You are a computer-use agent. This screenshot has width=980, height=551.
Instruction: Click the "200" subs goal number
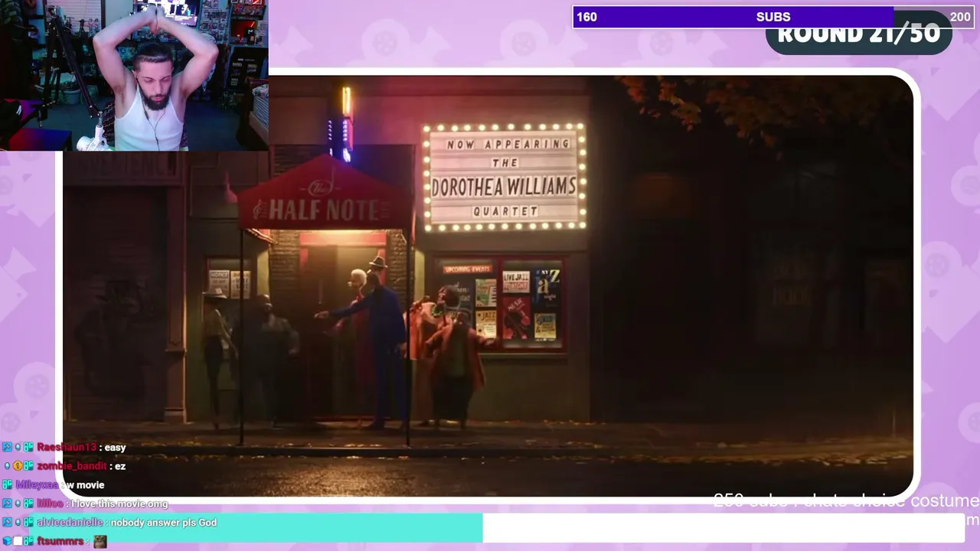[959, 17]
